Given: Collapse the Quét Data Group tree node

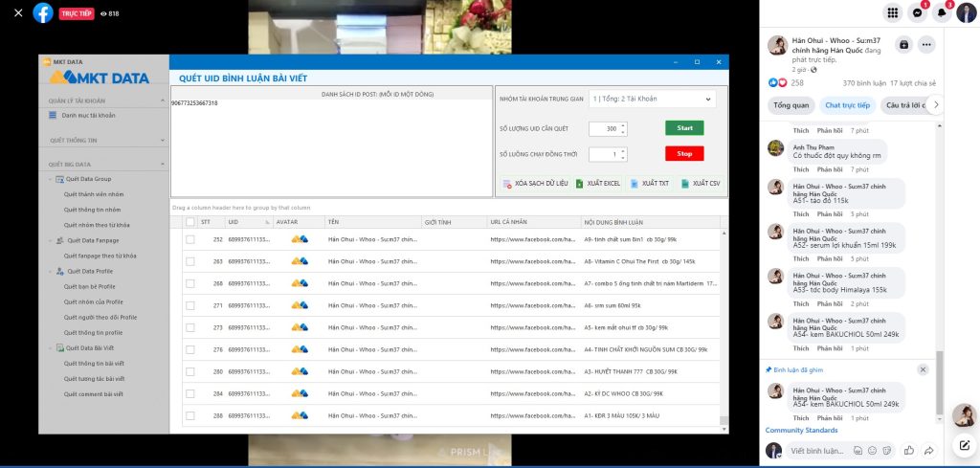Looking at the screenshot, I should [x=51, y=179].
